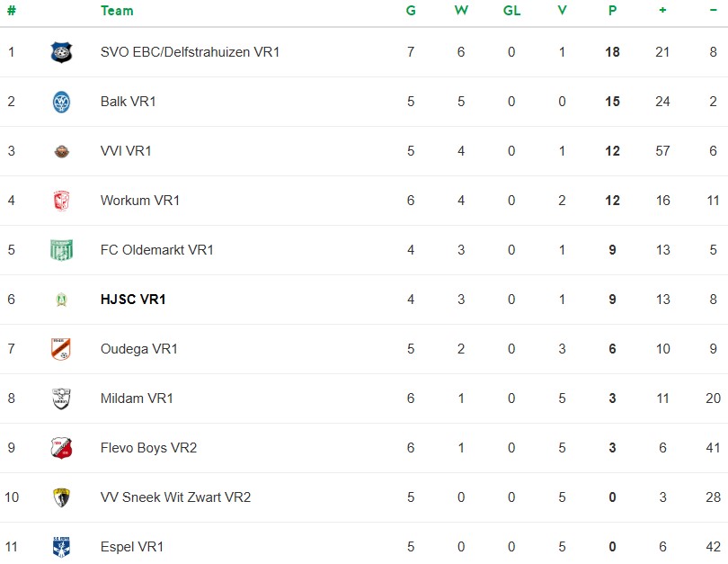728x564 pixels.
Task: Click the Balk VR1 club crest
Action: coord(61,102)
